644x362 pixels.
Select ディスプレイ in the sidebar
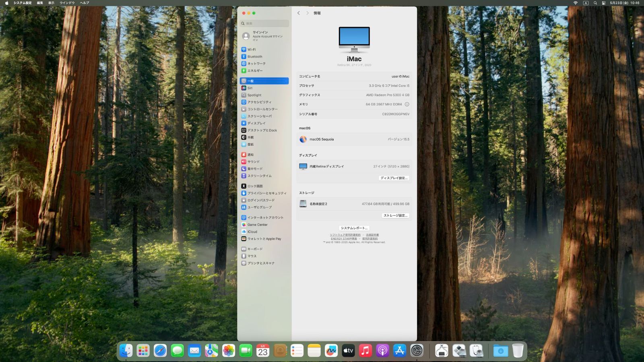tap(264, 123)
